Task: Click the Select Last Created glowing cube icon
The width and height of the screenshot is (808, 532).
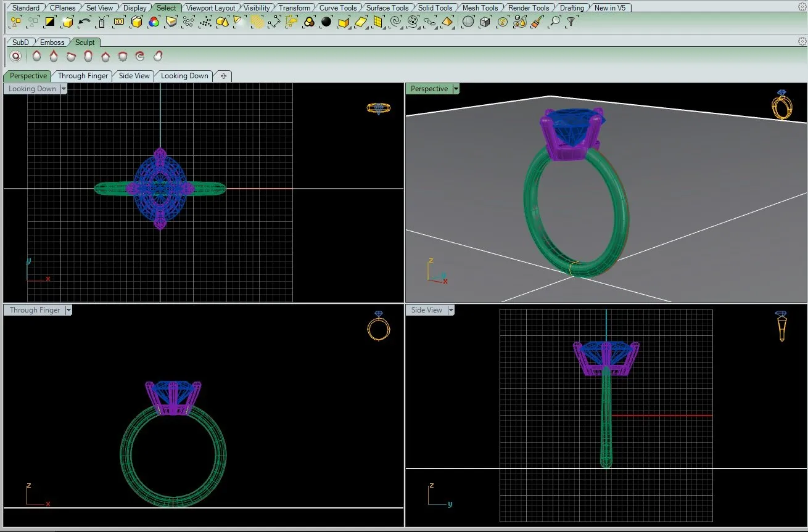Action: click(67, 22)
